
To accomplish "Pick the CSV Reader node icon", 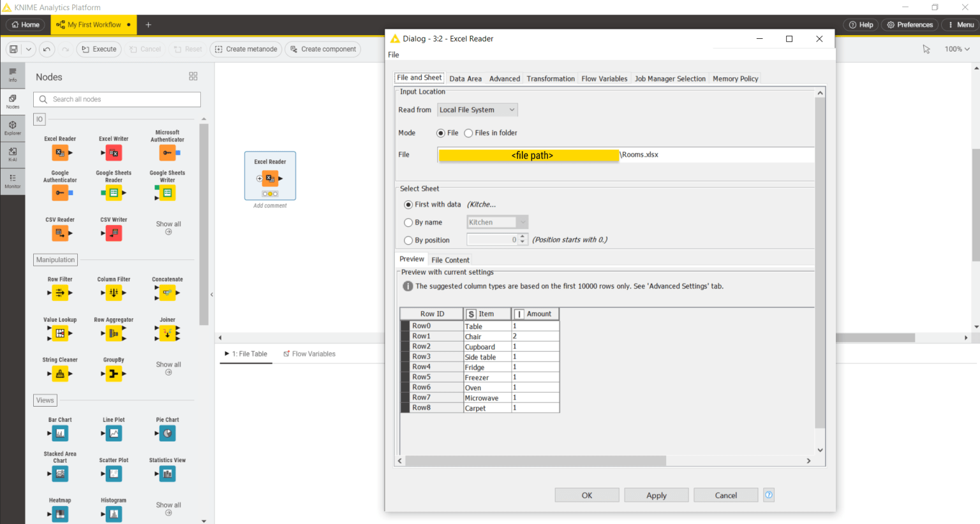I will click(60, 233).
